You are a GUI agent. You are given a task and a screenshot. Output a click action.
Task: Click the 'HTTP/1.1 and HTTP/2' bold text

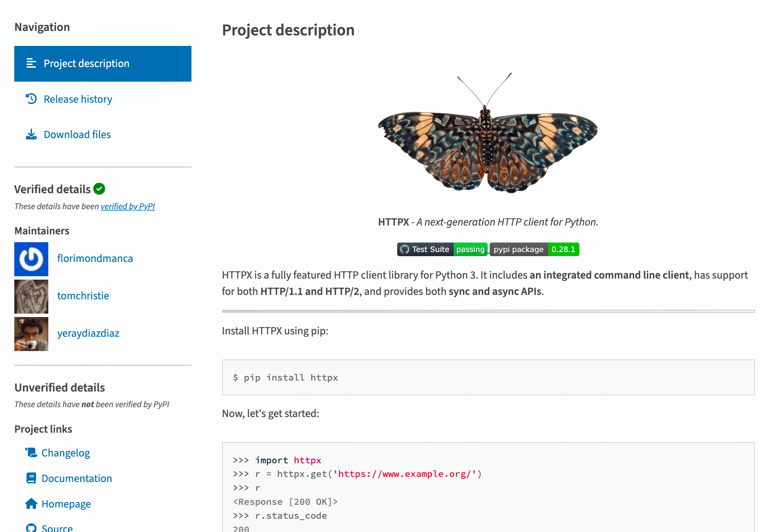pyautogui.click(x=310, y=291)
